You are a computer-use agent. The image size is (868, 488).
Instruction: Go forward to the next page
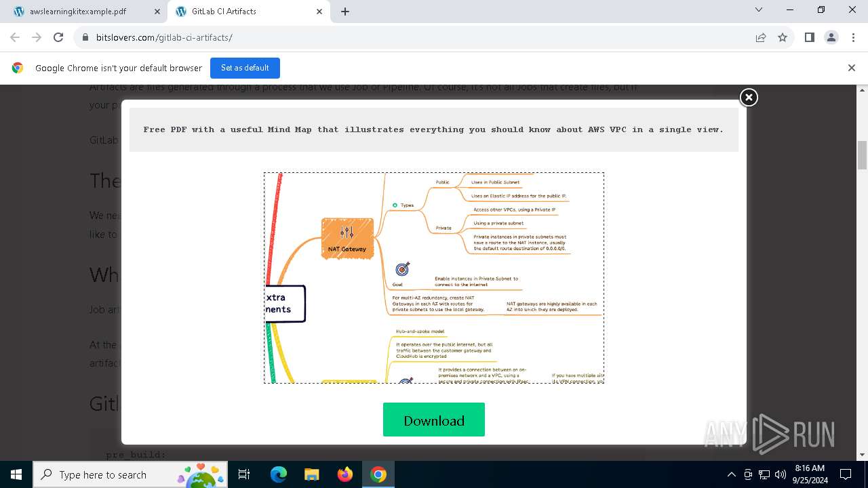tap(37, 37)
